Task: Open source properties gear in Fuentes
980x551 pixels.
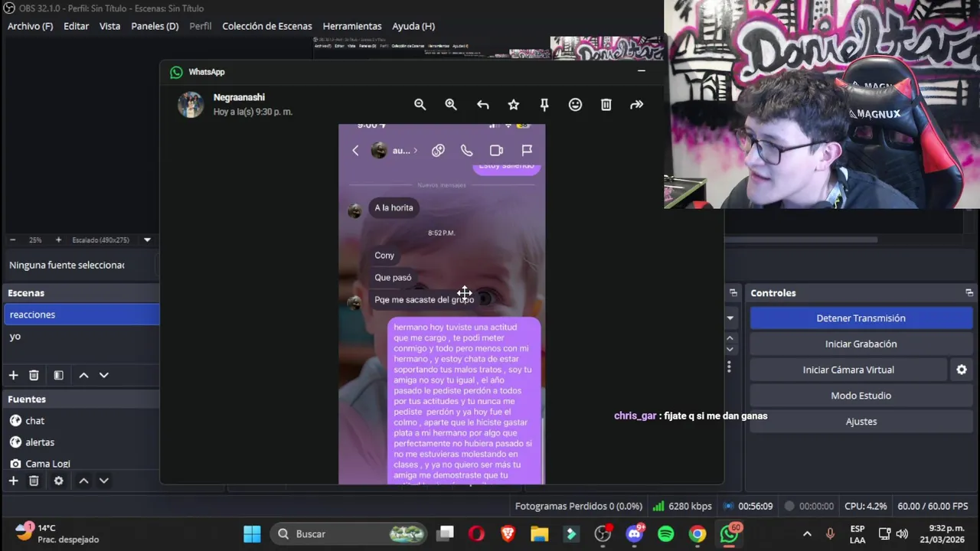Action: tap(58, 481)
